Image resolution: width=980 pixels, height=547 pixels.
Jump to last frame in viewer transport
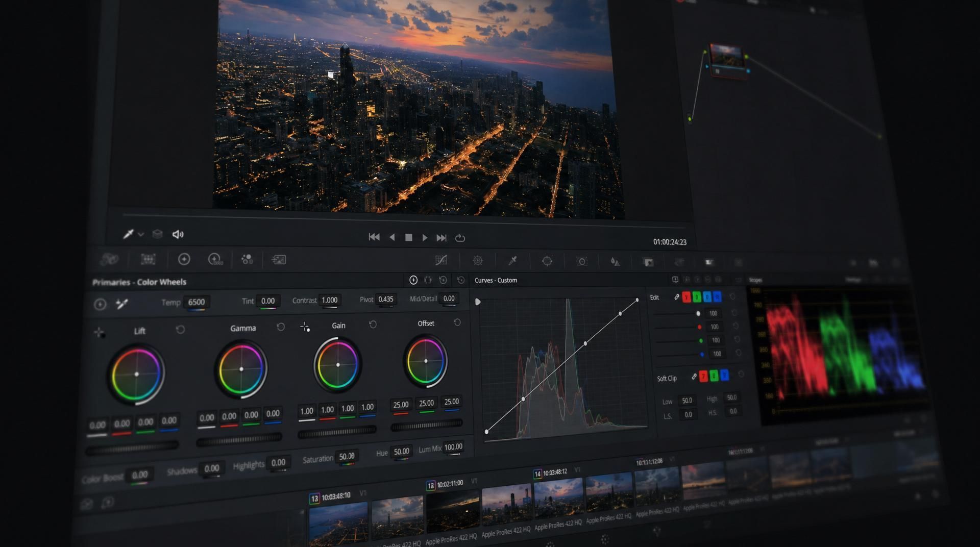[442, 238]
